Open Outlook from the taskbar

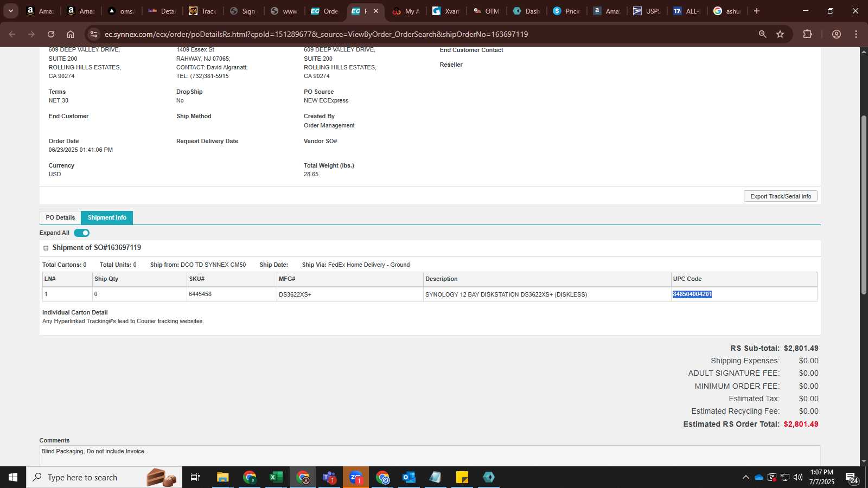click(409, 477)
